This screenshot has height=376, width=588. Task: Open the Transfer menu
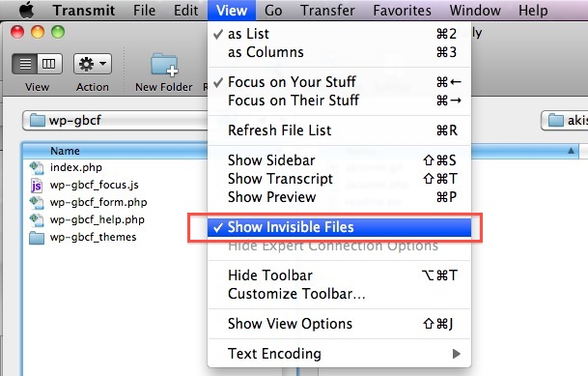[327, 10]
